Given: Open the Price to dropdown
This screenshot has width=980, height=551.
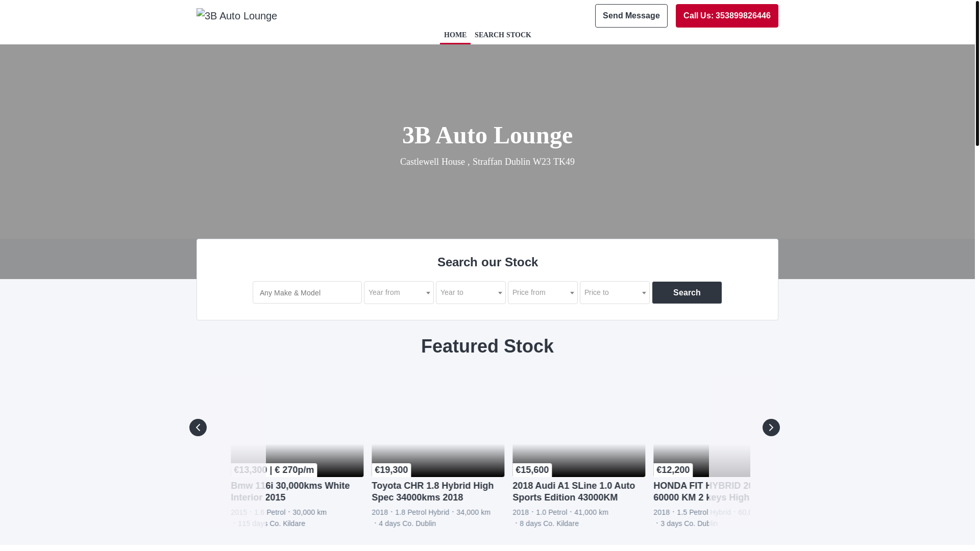Looking at the screenshot, I should (615, 292).
